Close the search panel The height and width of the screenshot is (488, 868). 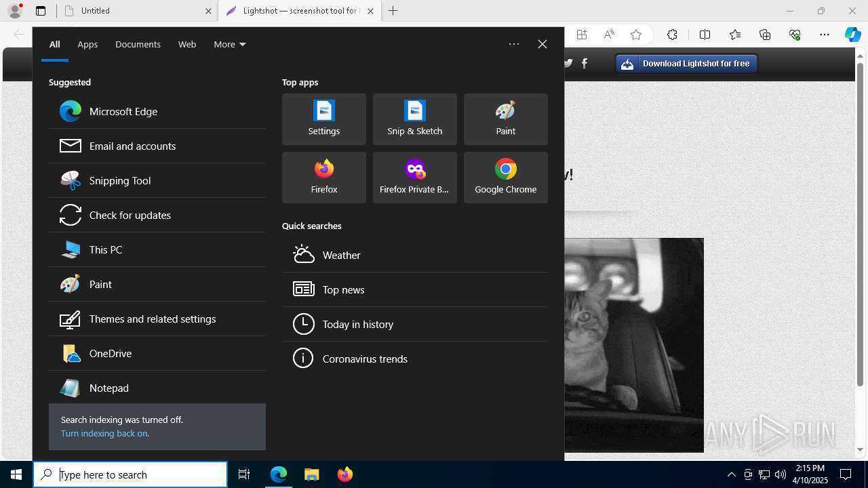(x=542, y=44)
